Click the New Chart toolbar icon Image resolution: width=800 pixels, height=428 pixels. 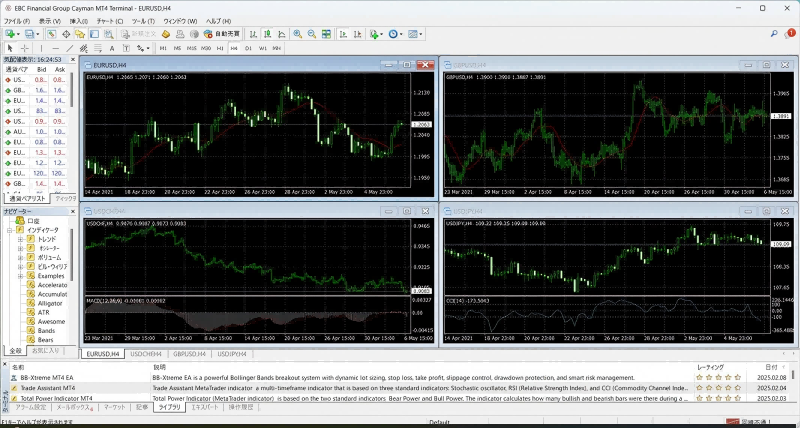coord(10,34)
